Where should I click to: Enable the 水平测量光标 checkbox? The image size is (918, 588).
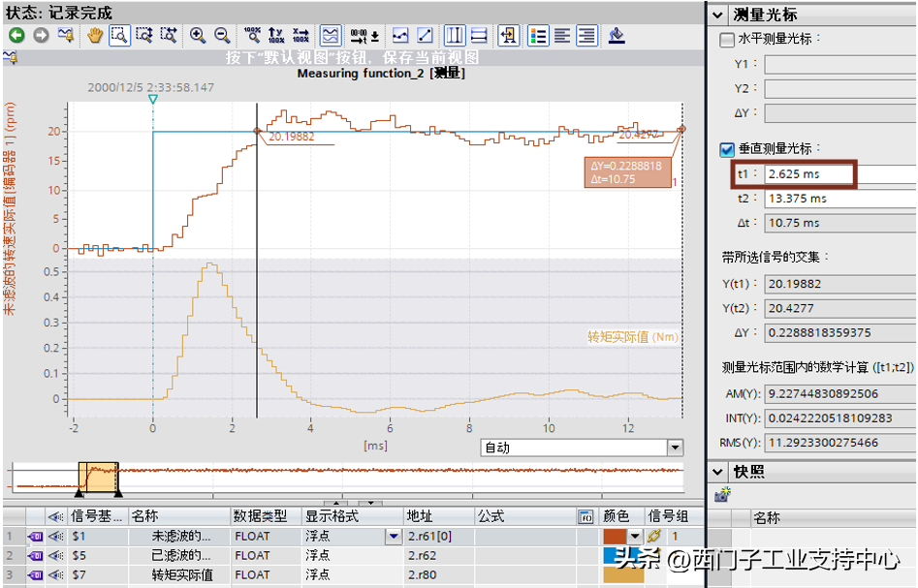pyautogui.click(x=727, y=40)
